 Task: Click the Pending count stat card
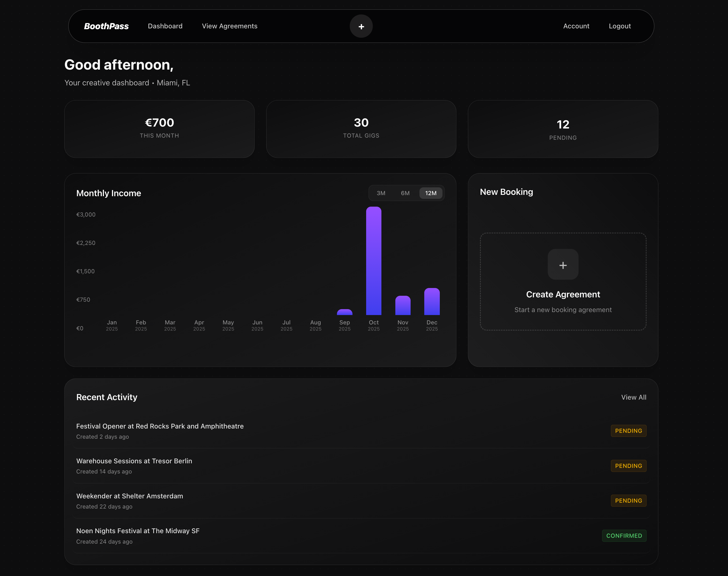pos(563,129)
